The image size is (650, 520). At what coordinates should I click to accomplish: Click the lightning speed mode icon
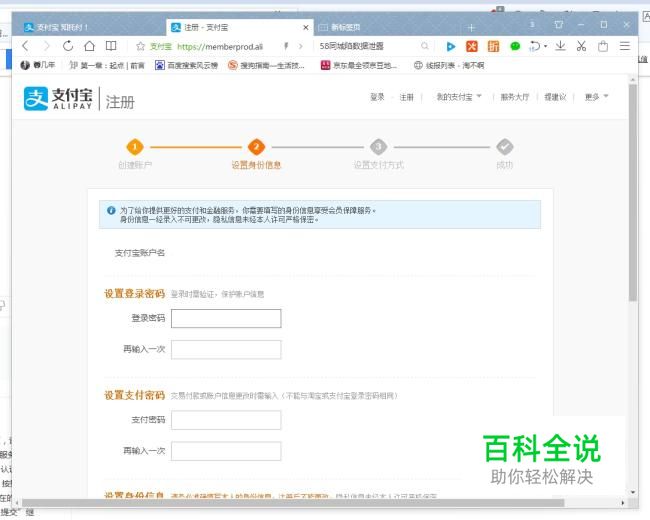pos(286,46)
